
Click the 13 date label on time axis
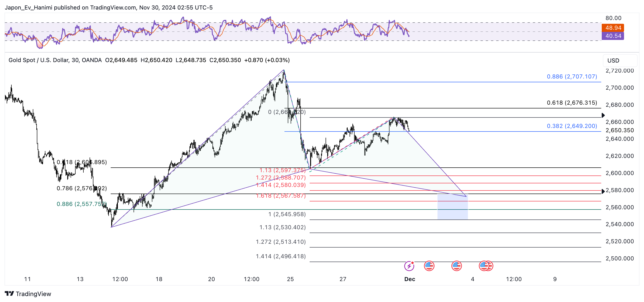80,279
